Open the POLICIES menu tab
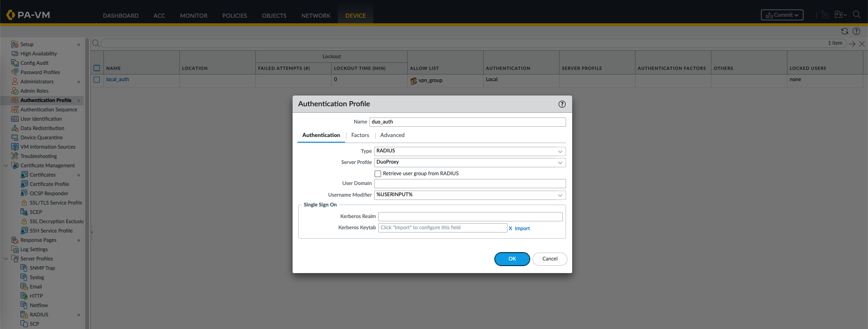 click(x=234, y=15)
